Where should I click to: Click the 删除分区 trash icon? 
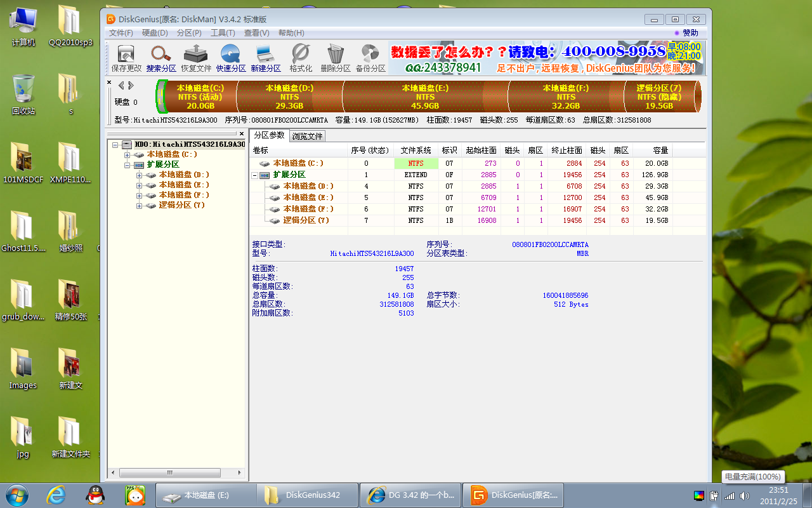pyautogui.click(x=336, y=58)
